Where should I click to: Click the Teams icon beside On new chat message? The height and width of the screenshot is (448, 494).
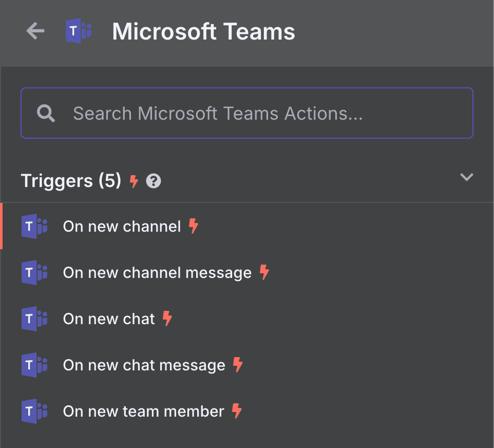tap(34, 365)
